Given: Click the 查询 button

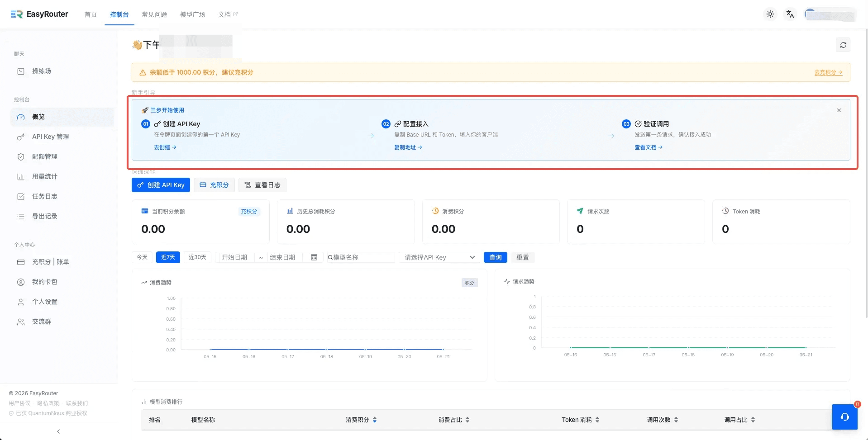Looking at the screenshot, I should tap(496, 257).
